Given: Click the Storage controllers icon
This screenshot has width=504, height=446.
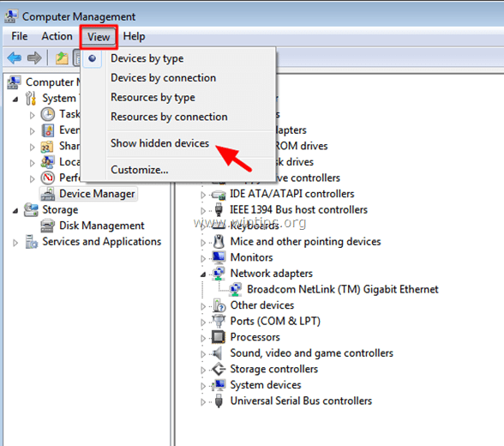Looking at the screenshot, I should 219,369.
